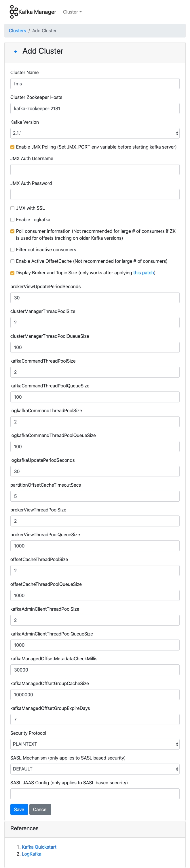Viewport: 190px width, 868px height.
Task: Open the 'this patch' link
Action: tap(143, 273)
